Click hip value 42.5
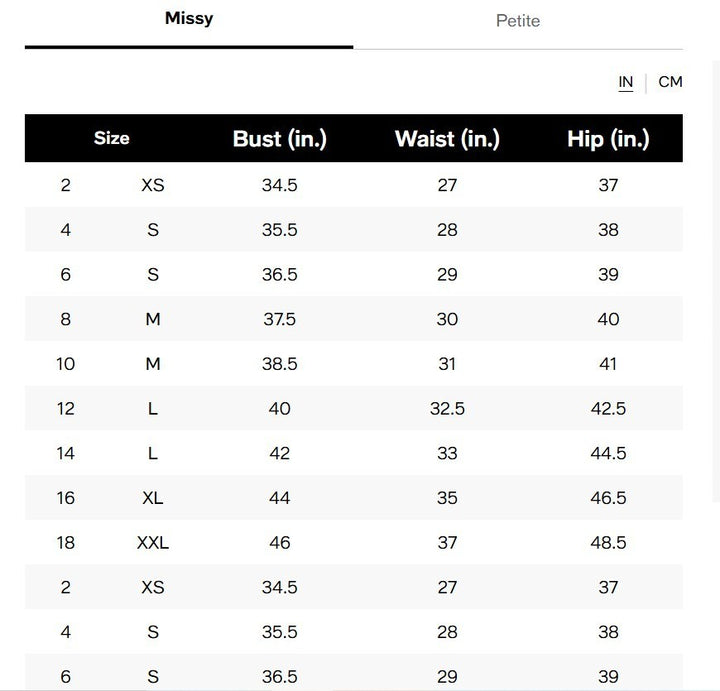The height and width of the screenshot is (691, 720). (608, 409)
